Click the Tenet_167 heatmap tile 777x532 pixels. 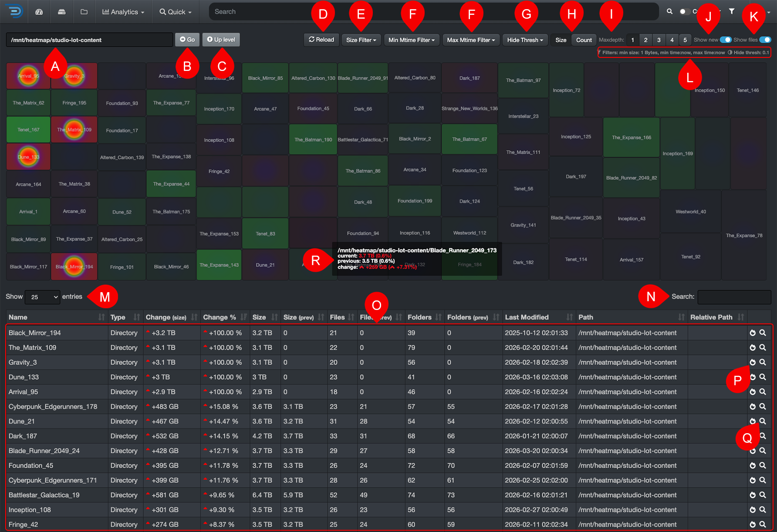28,130
